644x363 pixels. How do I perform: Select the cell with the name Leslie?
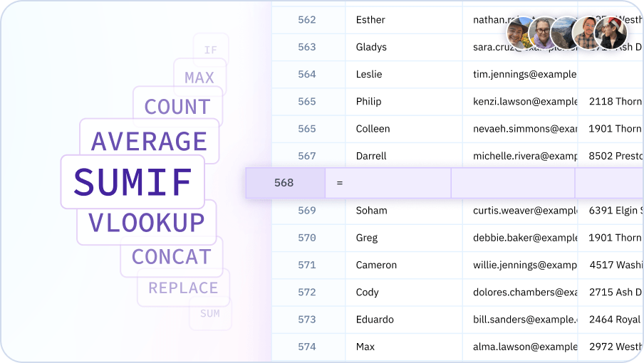[404, 74]
